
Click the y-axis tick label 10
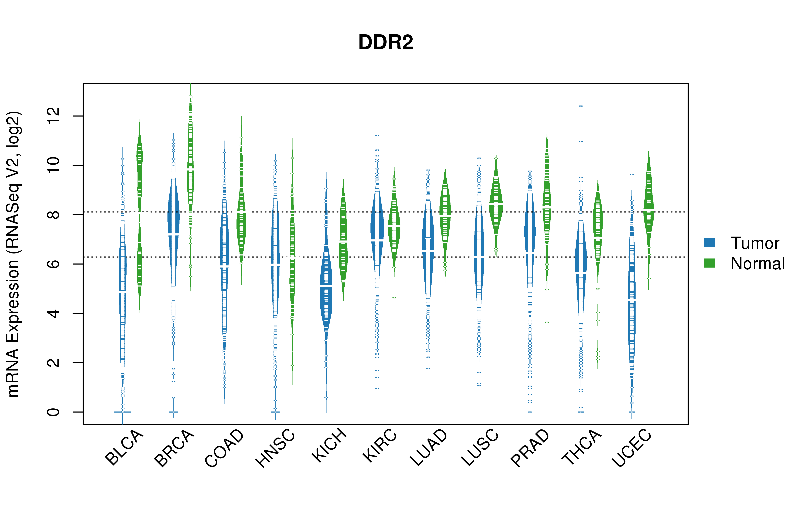[x=53, y=165]
